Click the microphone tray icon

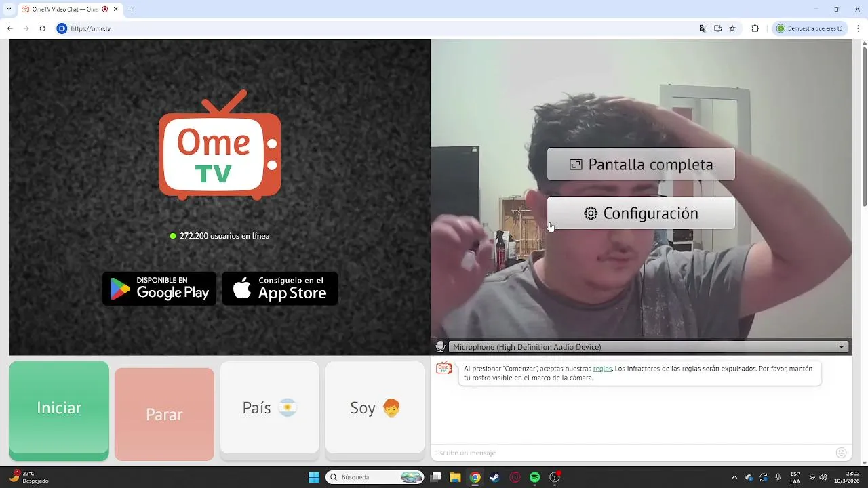pyautogui.click(x=778, y=477)
